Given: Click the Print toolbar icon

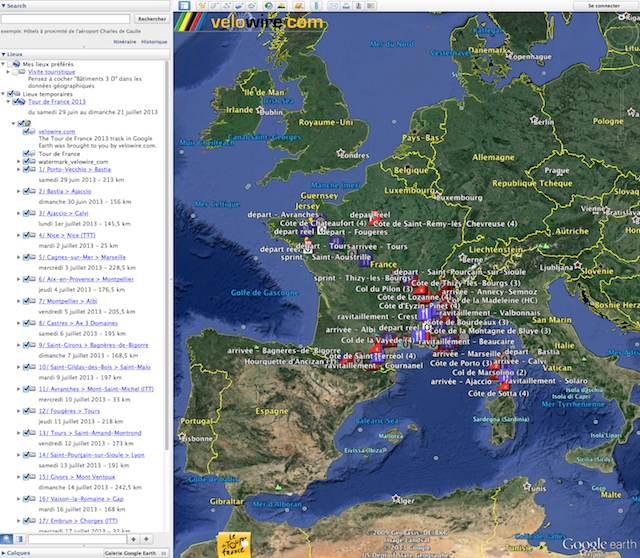Looking at the screenshot, I should (x=346, y=6).
